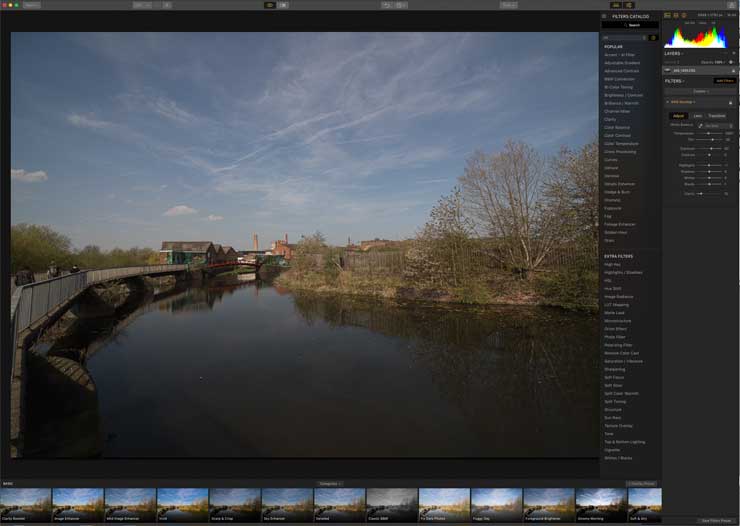
Task: Adjust the layer Opacity control
Action: (713, 62)
